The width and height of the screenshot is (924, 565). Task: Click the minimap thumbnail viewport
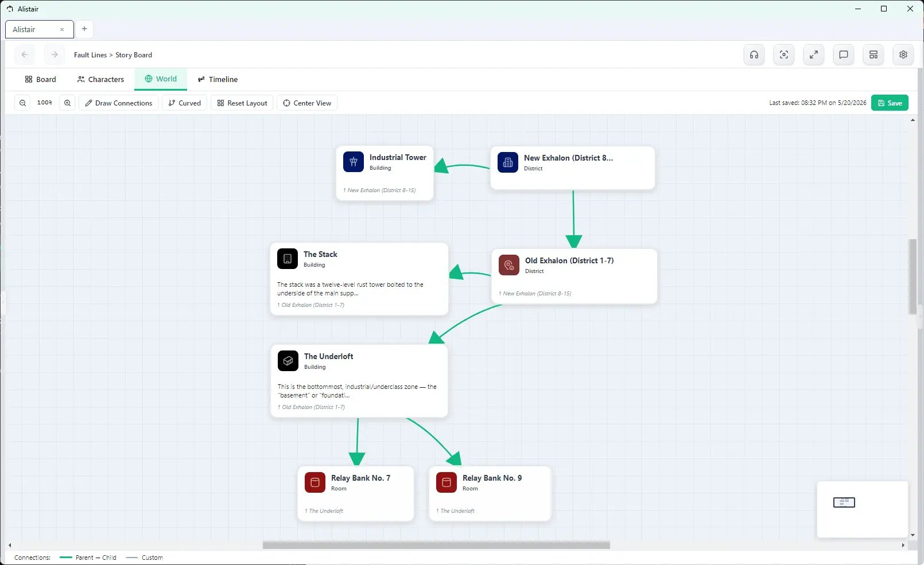[x=844, y=502]
